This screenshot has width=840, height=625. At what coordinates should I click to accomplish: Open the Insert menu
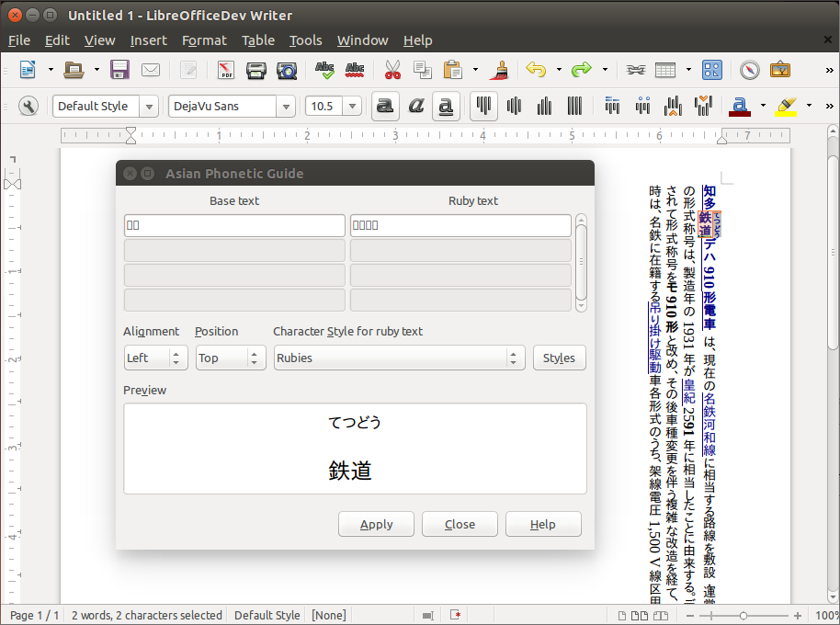click(148, 40)
